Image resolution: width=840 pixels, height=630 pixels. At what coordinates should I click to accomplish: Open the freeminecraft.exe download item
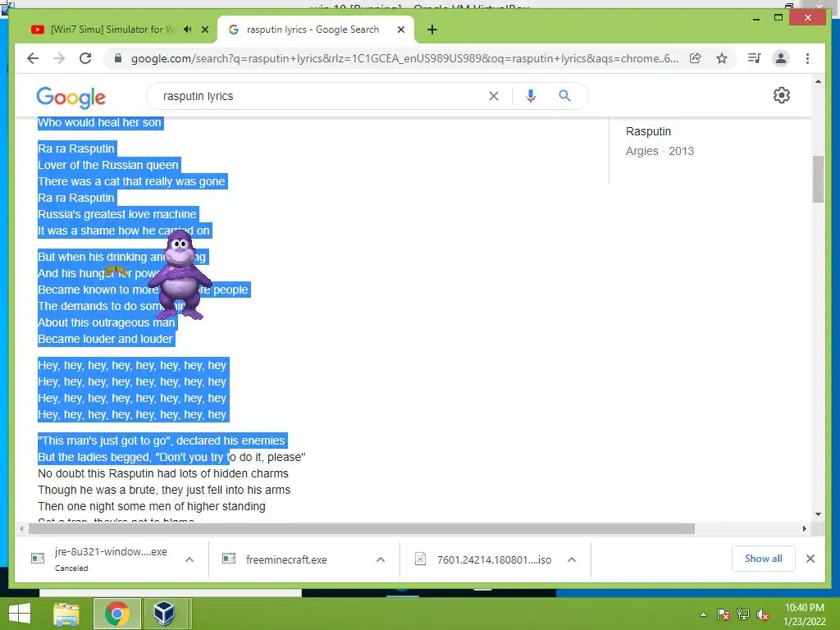[x=286, y=559]
